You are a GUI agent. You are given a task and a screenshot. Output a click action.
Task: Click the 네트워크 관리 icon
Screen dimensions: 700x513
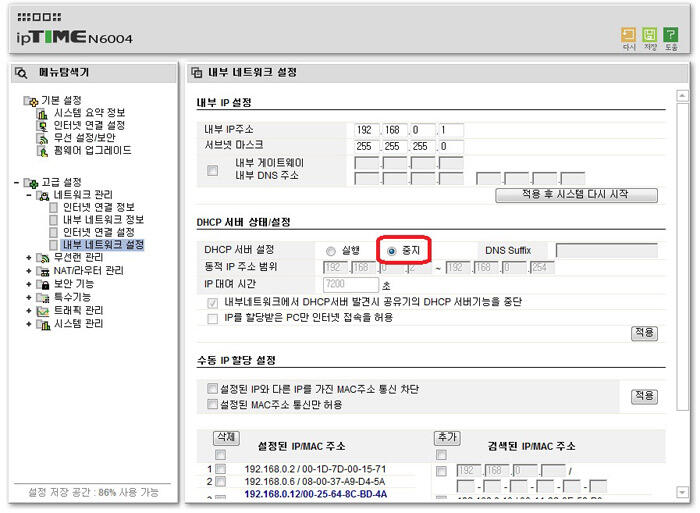[x=43, y=195]
